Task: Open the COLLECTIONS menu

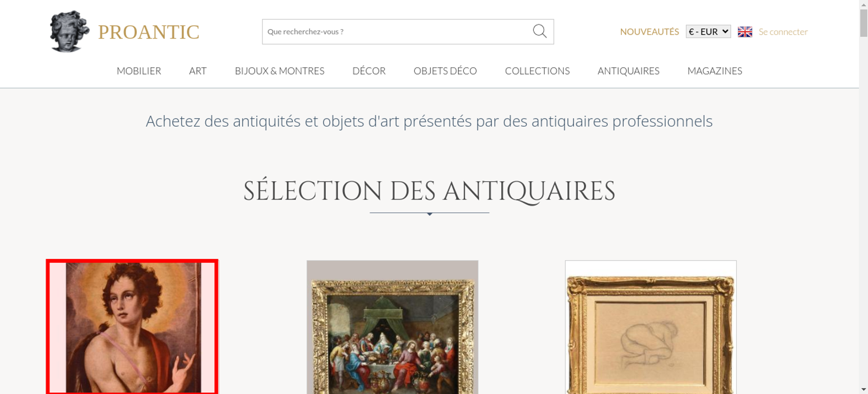Action: pyautogui.click(x=537, y=71)
